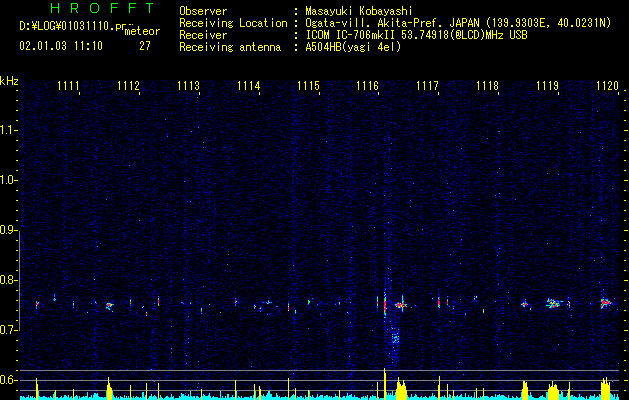Click the 1115 time marker
629x400 pixels.
click(x=308, y=85)
